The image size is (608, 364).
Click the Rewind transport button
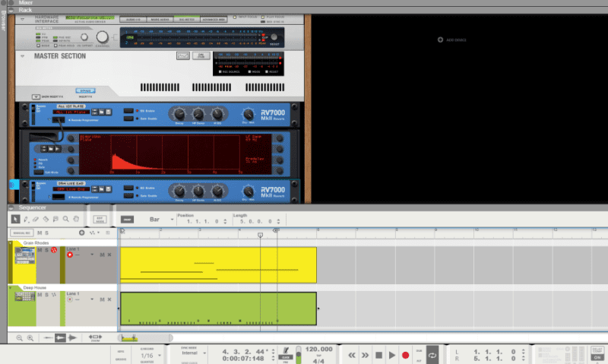(352, 355)
